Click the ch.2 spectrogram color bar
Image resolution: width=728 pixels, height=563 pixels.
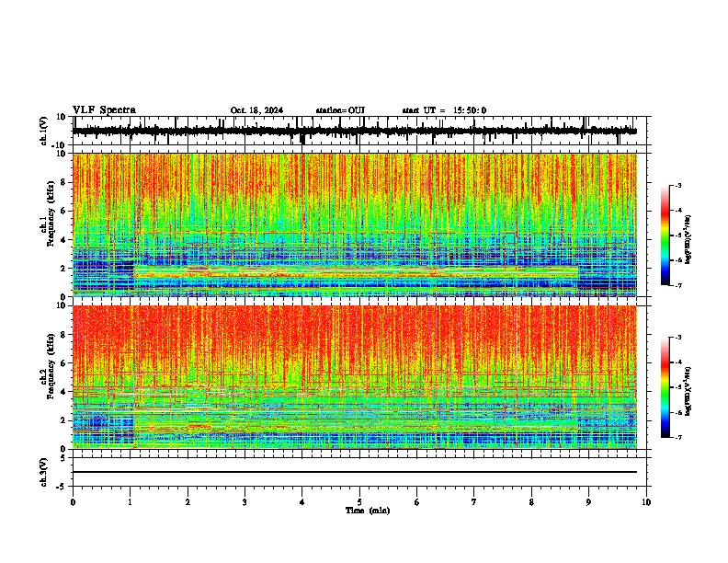tap(665, 387)
